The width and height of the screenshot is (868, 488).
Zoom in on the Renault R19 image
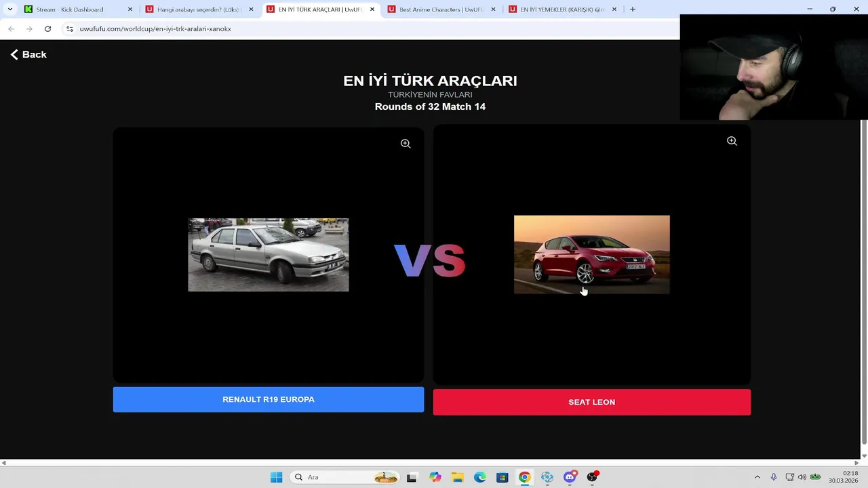406,144
